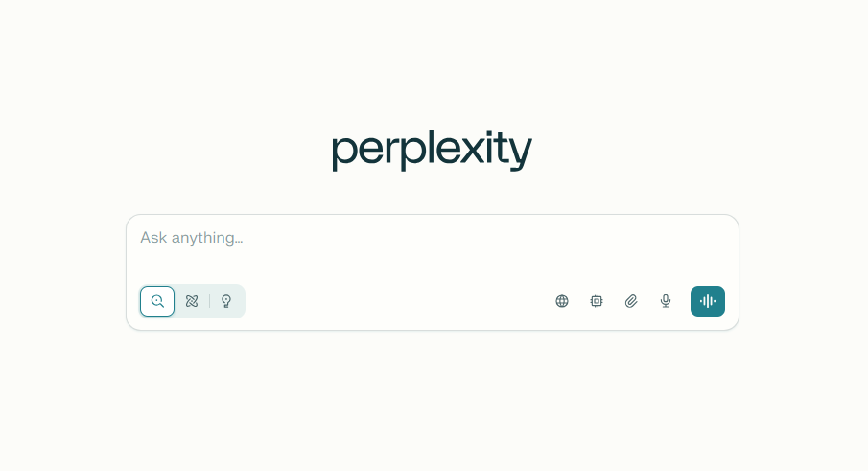Open the AI model chip selector

[x=597, y=301]
